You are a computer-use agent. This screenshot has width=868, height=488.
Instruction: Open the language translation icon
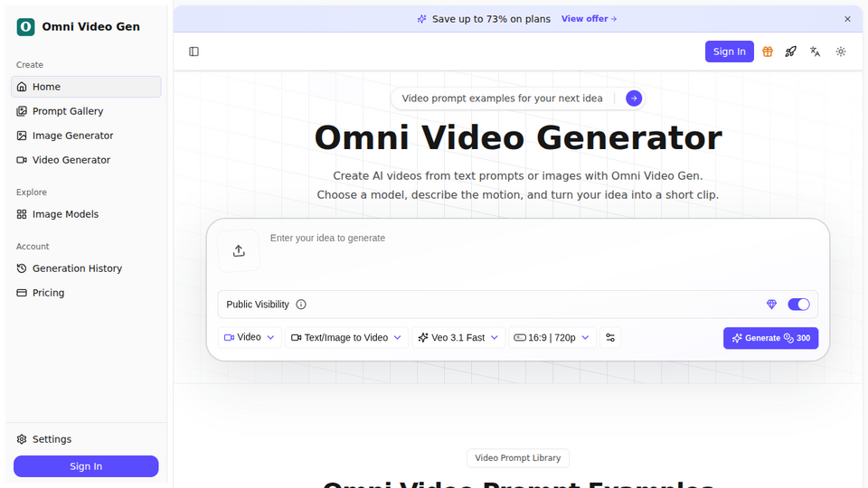(815, 52)
